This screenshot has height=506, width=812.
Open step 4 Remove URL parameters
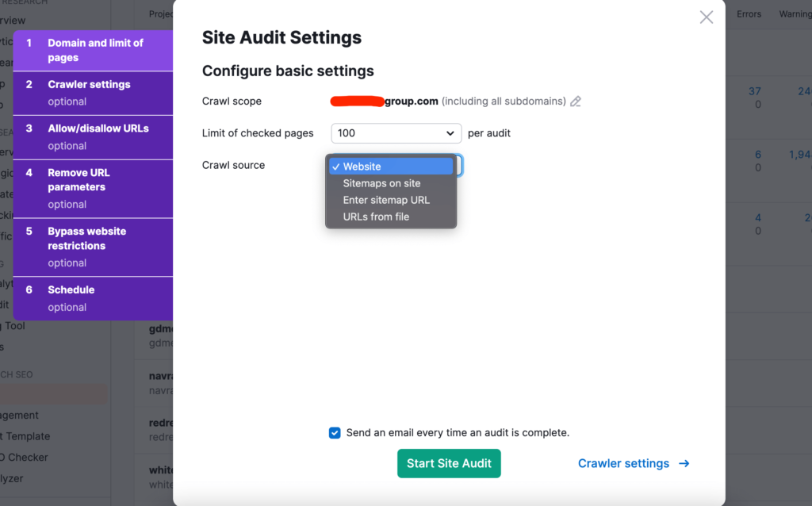tap(94, 189)
